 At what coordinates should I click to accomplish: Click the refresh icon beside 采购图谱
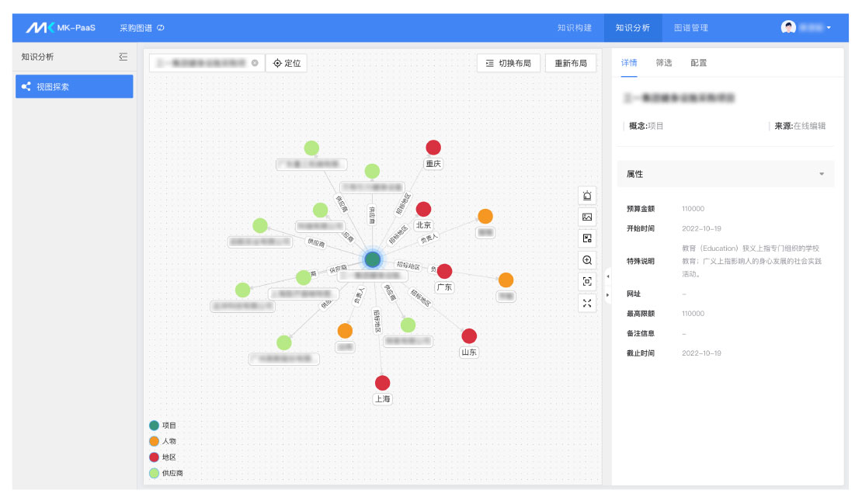pos(161,28)
